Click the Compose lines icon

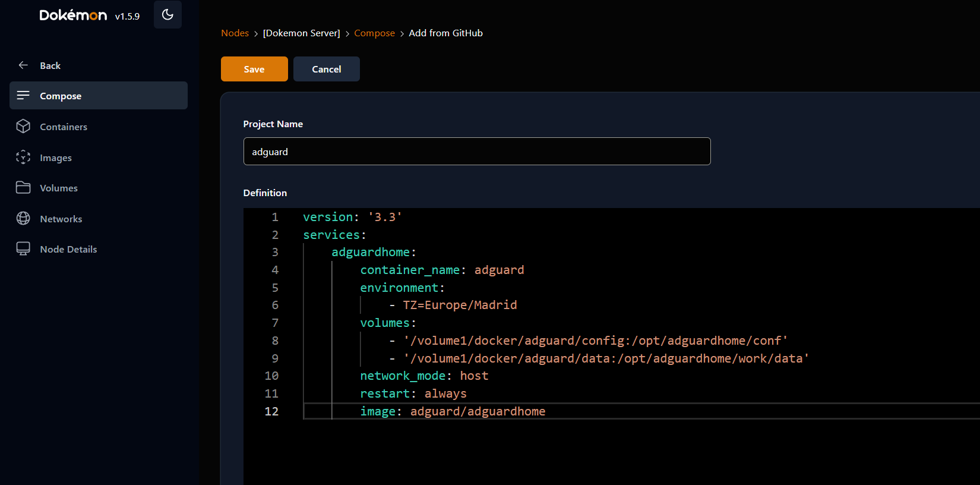tap(23, 96)
